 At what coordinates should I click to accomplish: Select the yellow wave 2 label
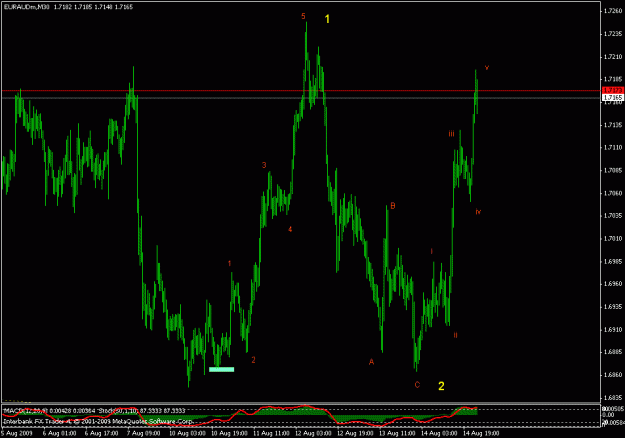tap(441, 386)
